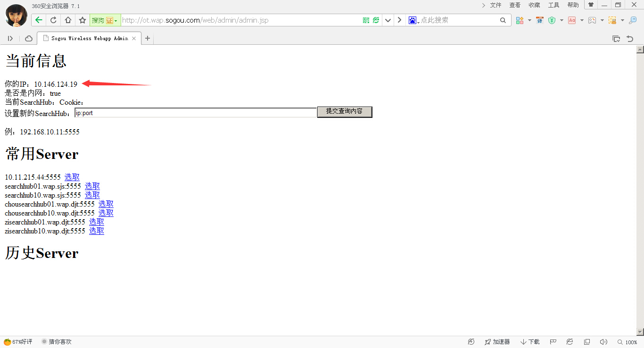Open 下载 downloads in status bar

click(x=530, y=342)
